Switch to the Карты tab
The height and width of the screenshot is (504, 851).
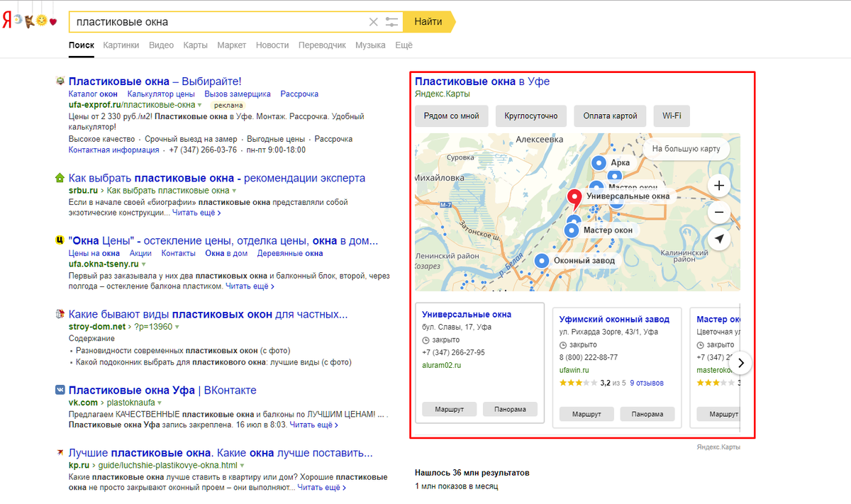[196, 45]
